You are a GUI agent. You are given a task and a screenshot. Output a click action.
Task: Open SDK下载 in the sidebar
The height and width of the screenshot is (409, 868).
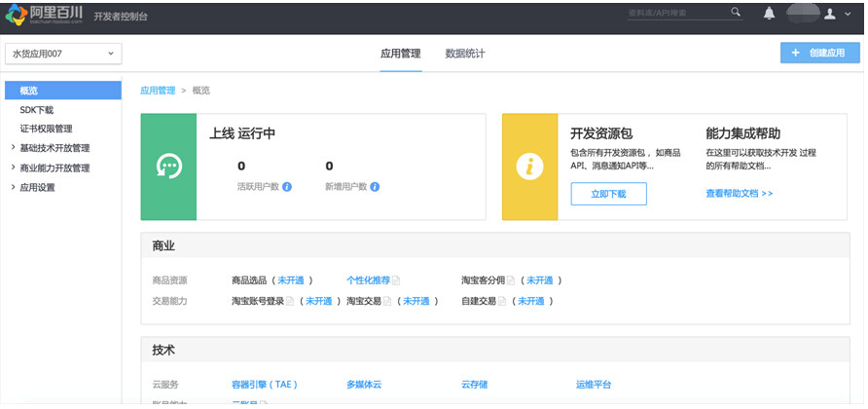37,110
